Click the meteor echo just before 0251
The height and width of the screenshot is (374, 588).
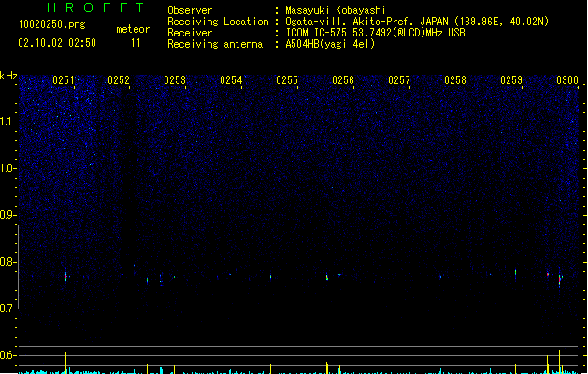66,276
